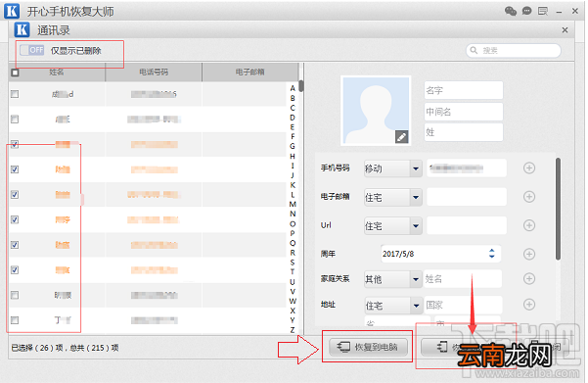Viewport: 588px width, 383px height.
Task: Click the contact list scrollbar thumb
Action: [301, 86]
